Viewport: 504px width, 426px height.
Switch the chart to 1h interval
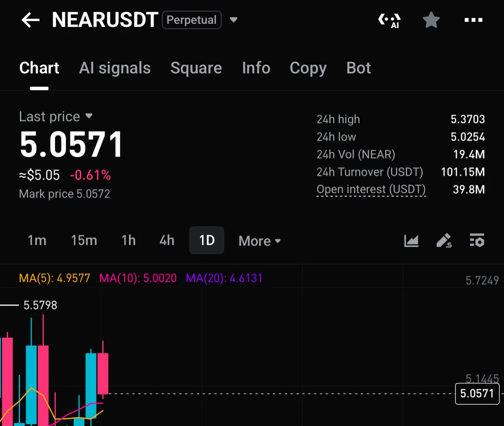pyautogui.click(x=129, y=240)
